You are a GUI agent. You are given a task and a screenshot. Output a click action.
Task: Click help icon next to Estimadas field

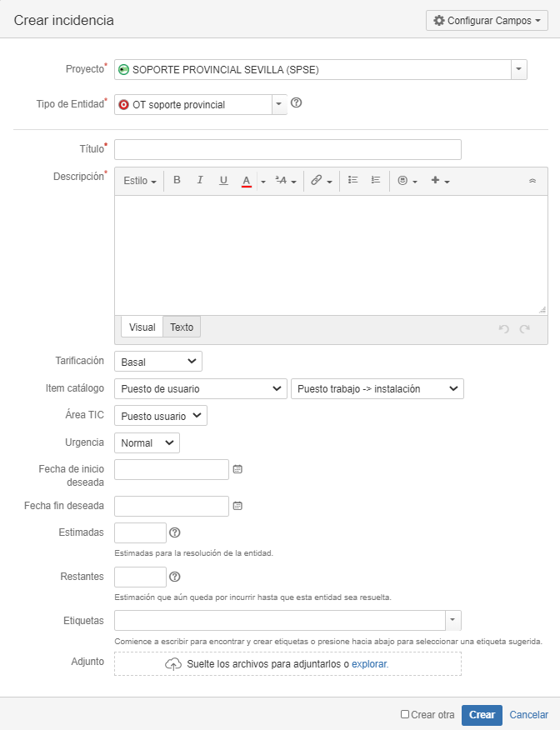[174, 532]
